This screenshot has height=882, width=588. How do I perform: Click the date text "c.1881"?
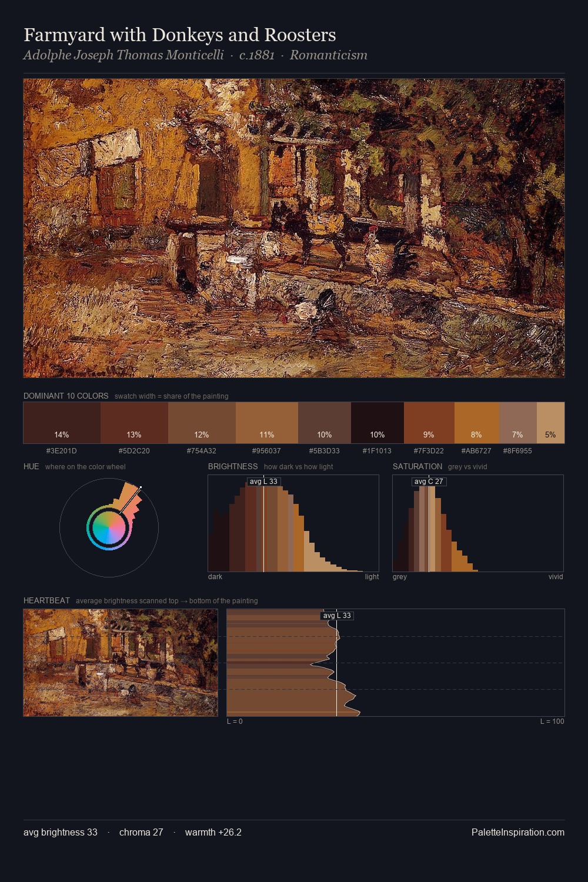click(x=257, y=55)
